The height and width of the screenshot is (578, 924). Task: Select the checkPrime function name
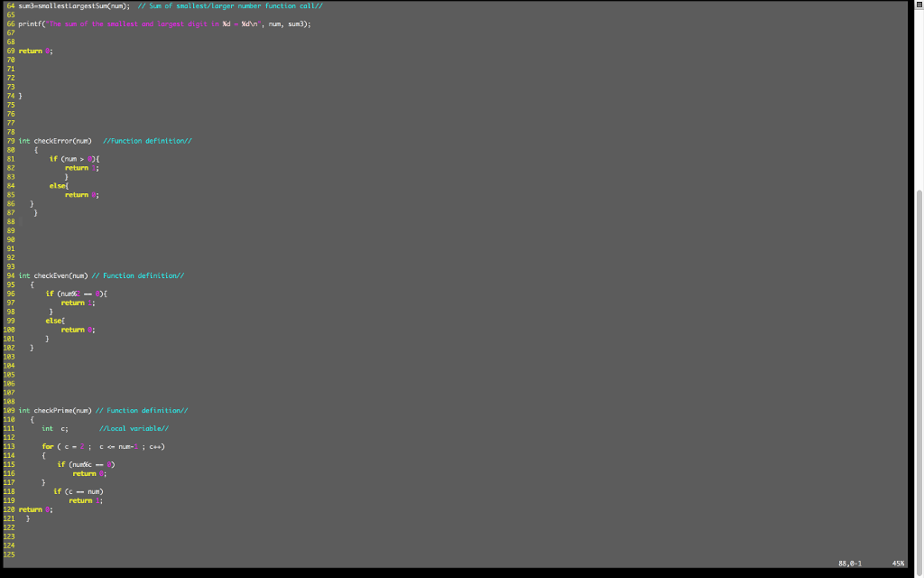[48, 410]
